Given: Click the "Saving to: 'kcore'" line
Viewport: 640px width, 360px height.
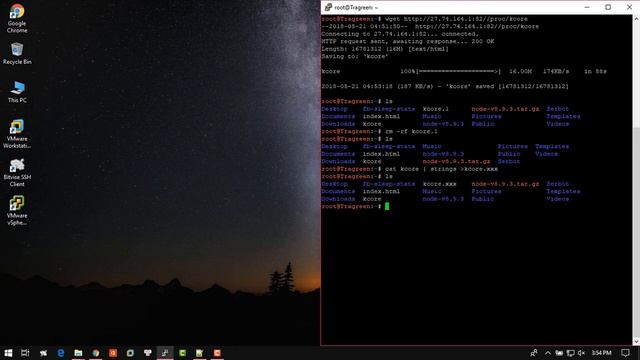Looking at the screenshot, I should pos(354,56).
